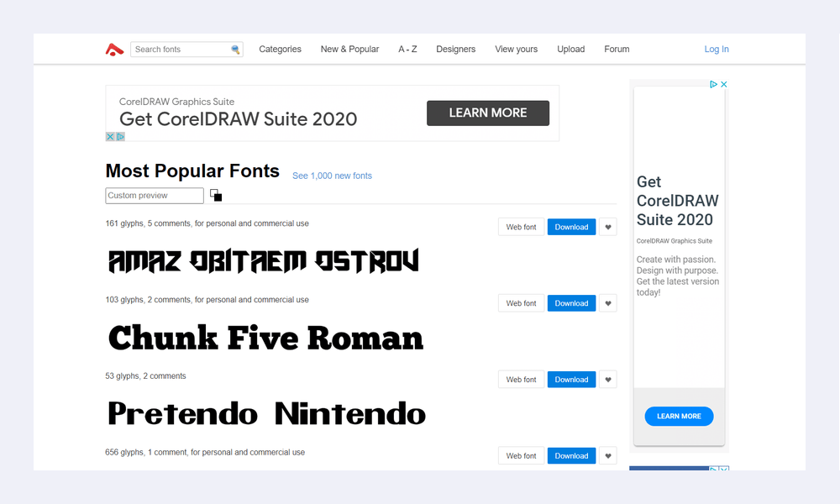Go to Designers page
The height and width of the screenshot is (504, 840).
(456, 50)
